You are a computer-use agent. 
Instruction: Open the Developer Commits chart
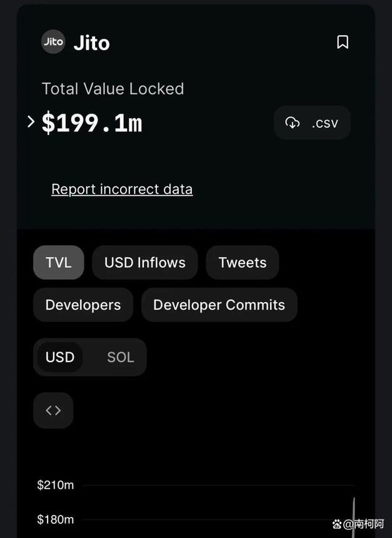pyautogui.click(x=219, y=305)
